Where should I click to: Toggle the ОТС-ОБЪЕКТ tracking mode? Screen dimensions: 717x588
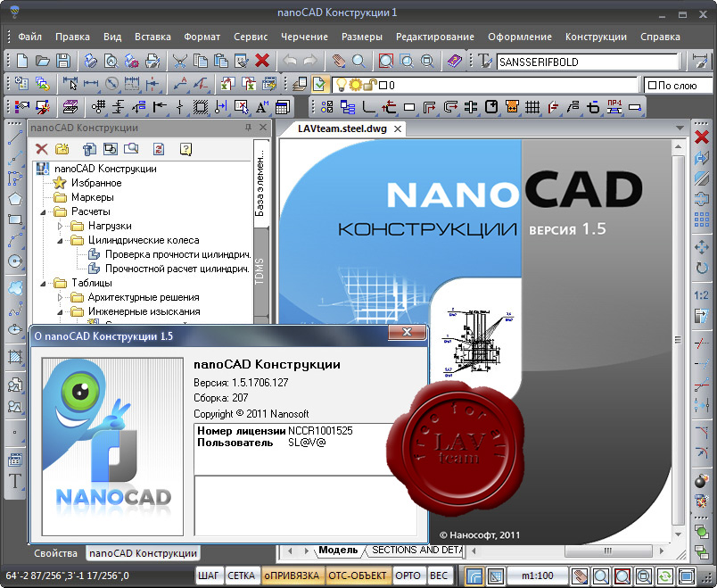(x=358, y=576)
